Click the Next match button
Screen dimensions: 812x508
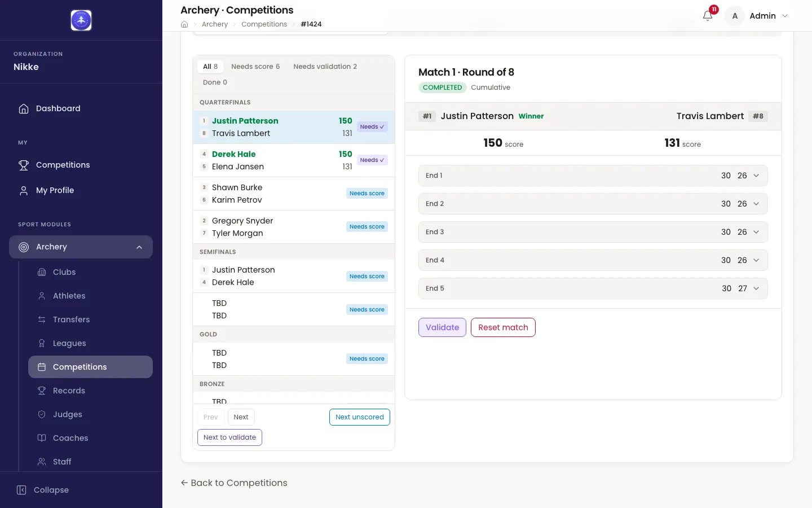click(x=241, y=417)
